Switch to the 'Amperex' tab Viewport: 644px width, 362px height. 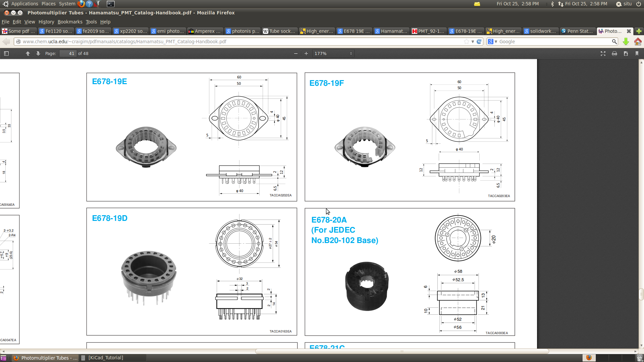[205, 31]
